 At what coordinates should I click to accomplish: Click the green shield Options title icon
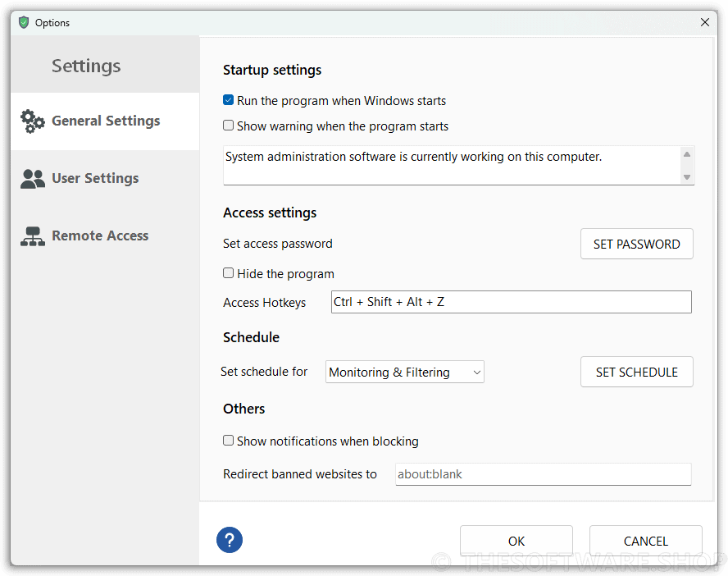[x=24, y=22]
